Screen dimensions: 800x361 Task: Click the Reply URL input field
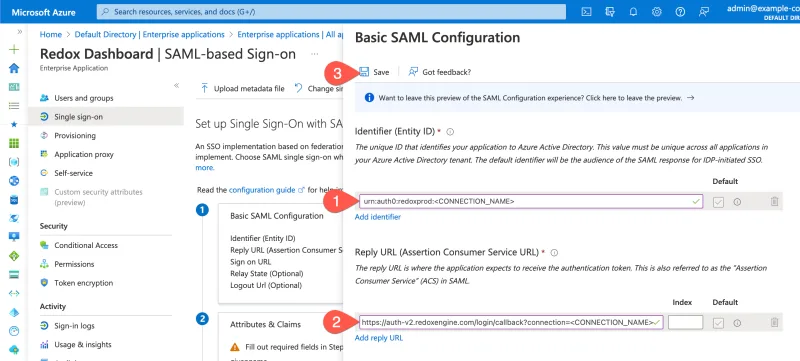tap(511, 322)
